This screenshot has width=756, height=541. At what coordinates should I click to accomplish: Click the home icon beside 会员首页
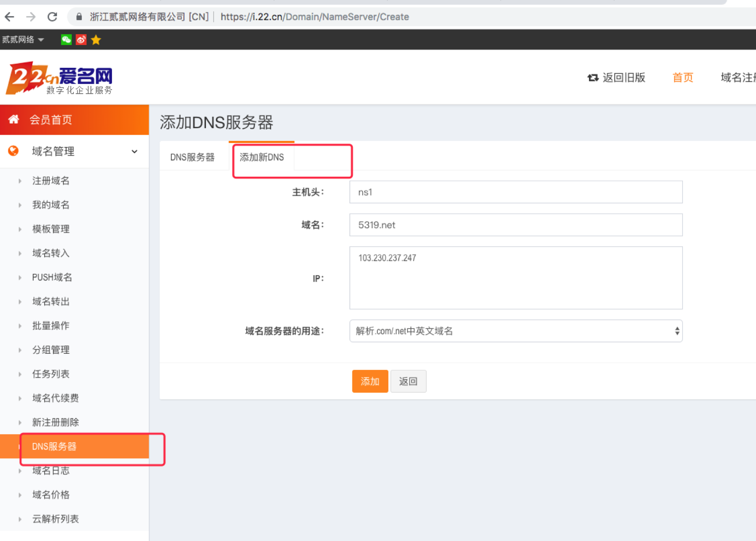[x=14, y=119]
